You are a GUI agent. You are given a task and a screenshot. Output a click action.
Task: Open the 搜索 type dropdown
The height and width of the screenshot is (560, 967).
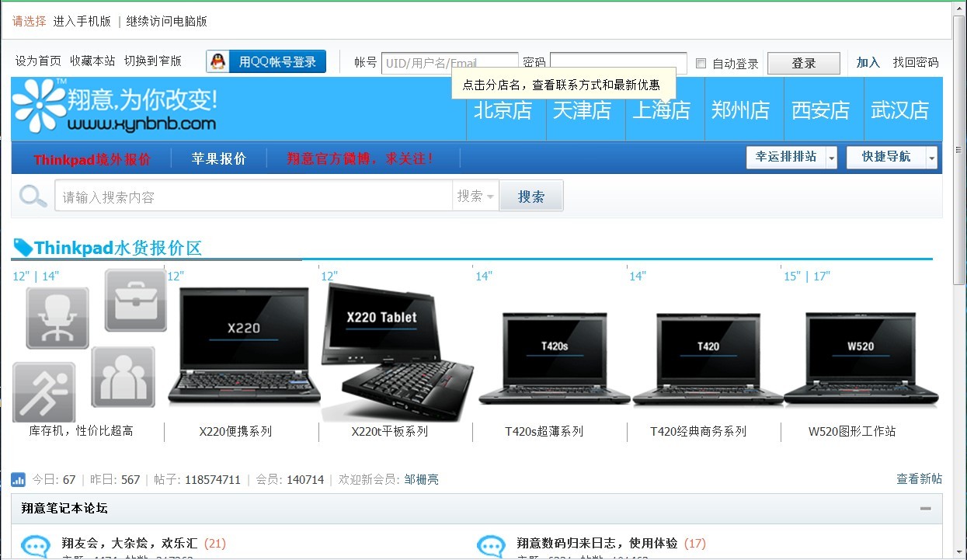tap(475, 197)
